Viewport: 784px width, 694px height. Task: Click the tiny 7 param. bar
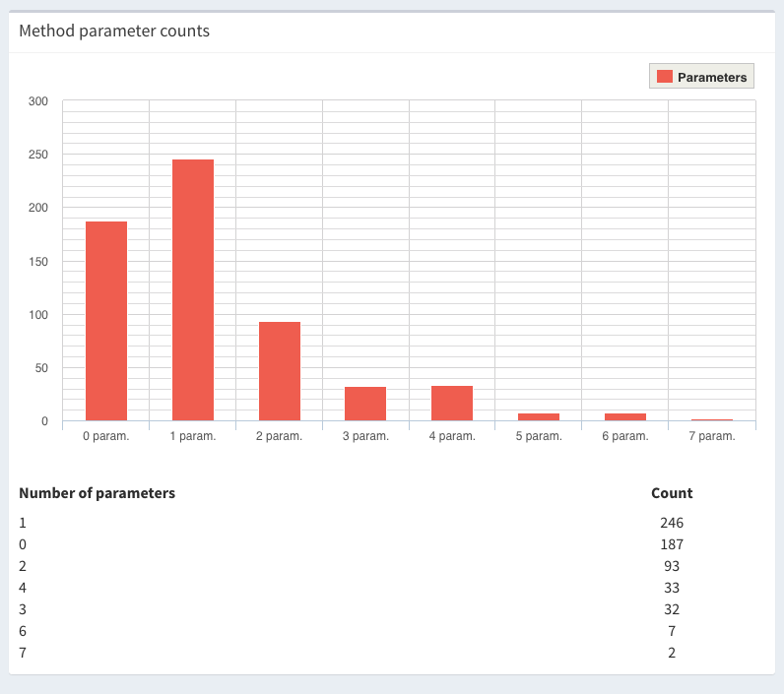coord(712,419)
